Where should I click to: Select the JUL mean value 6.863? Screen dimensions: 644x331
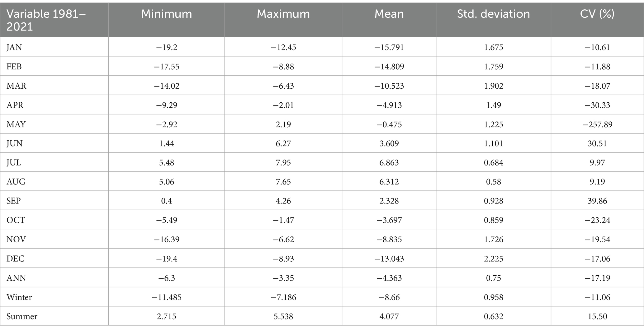[x=389, y=163]
